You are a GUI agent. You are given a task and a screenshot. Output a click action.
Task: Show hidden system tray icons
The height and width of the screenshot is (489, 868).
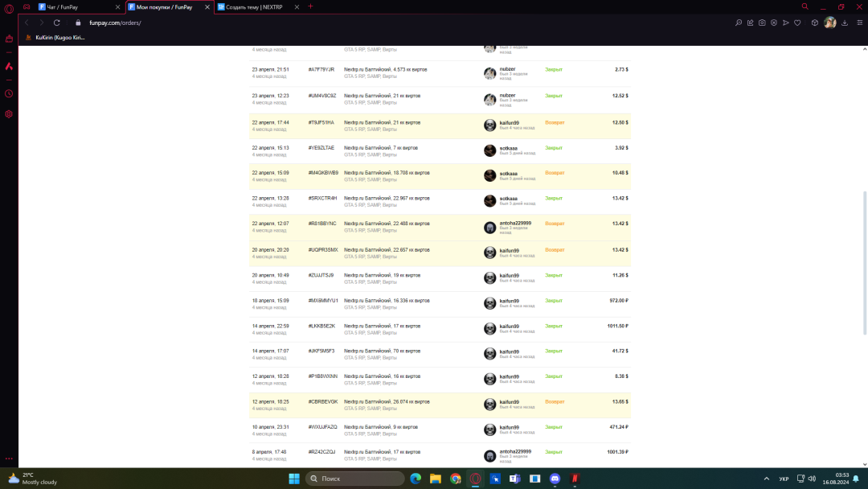pyautogui.click(x=767, y=479)
